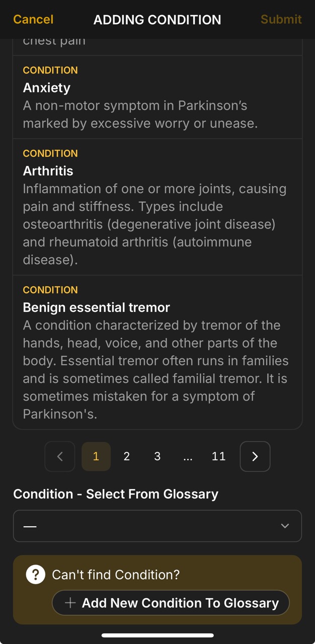This screenshot has height=644, width=315.
Task: Click the ellipsis in the pagination bar
Action: pyautogui.click(x=188, y=456)
